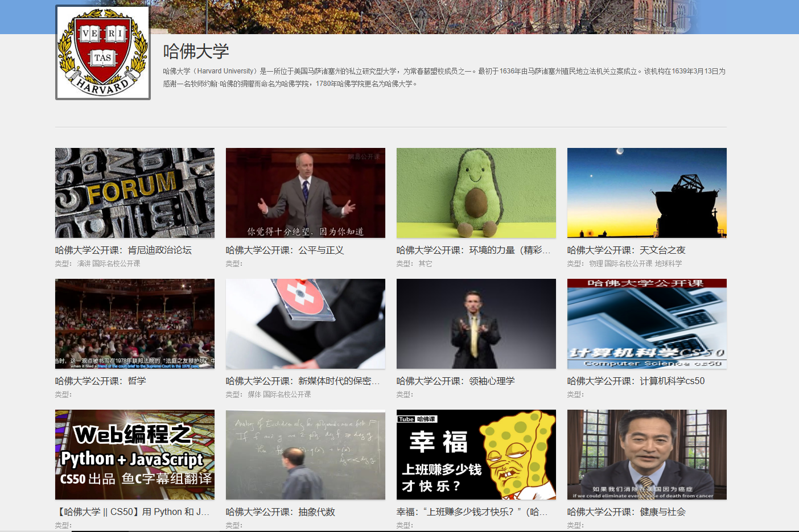The width and height of the screenshot is (799, 532).
Task: Click title 哈佛大学公开课：抽象代数
Action: 281,512
